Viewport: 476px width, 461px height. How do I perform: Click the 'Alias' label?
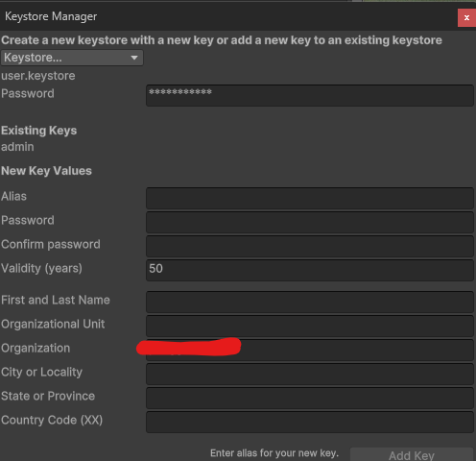13,196
